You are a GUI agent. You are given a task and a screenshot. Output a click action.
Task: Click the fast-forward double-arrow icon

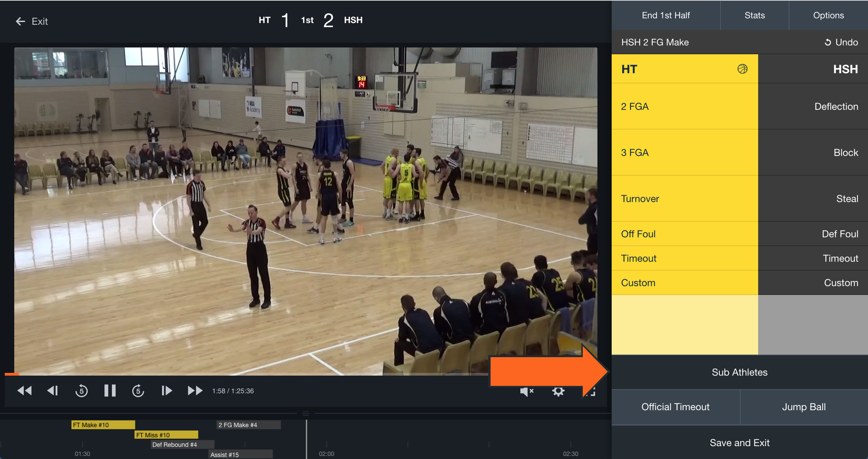point(195,391)
